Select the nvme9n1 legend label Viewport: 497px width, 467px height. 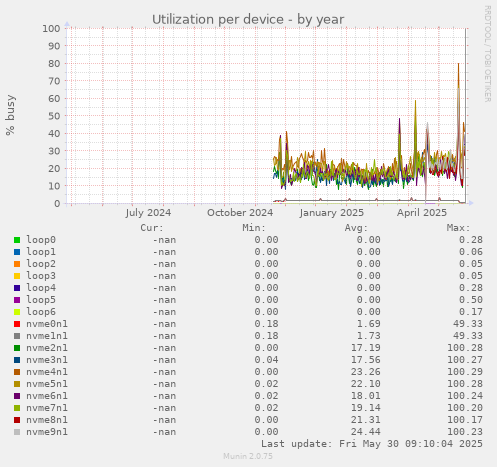[47, 432]
